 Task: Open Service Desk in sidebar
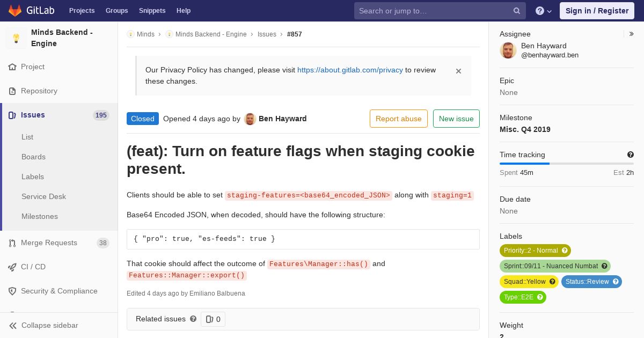click(x=43, y=196)
